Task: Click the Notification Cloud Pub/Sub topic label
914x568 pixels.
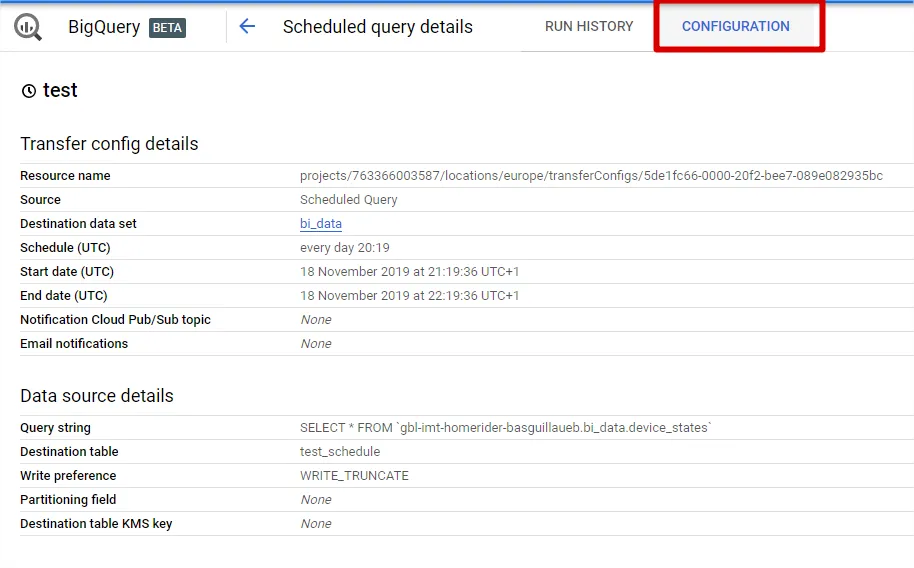Action: tap(115, 320)
